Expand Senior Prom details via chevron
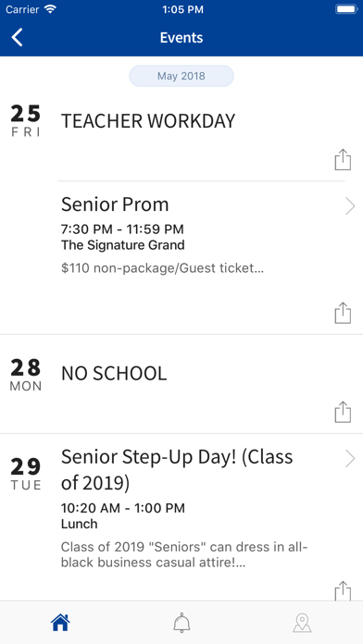This screenshot has width=363, height=644. [350, 206]
